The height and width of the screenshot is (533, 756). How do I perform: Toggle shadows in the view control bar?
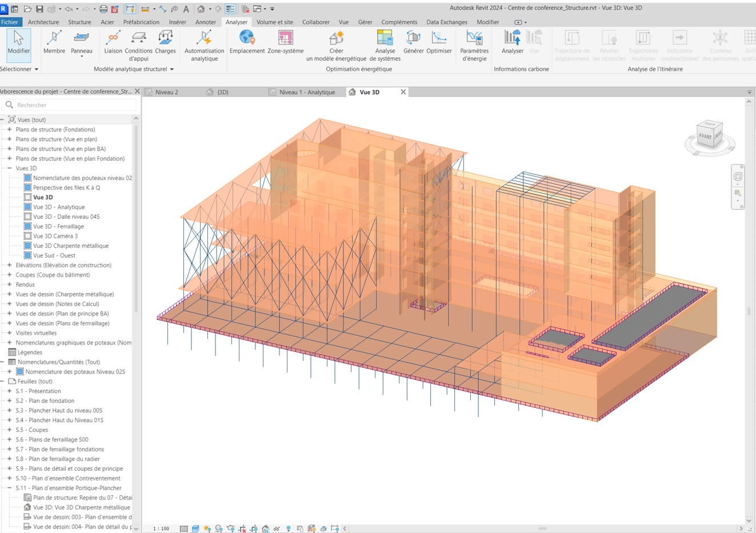coord(218,527)
